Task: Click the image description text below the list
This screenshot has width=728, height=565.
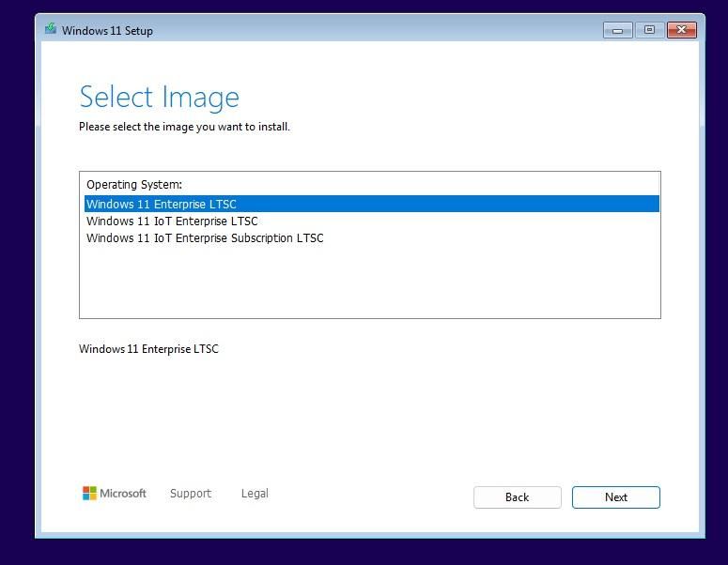Action: [x=148, y=349]
